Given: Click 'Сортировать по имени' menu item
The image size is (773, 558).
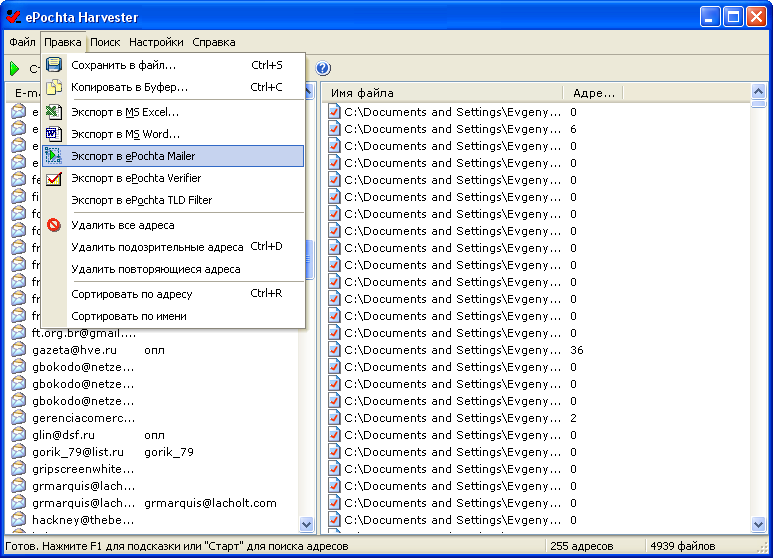Looking at the screenshot, I should coord(128,316).
